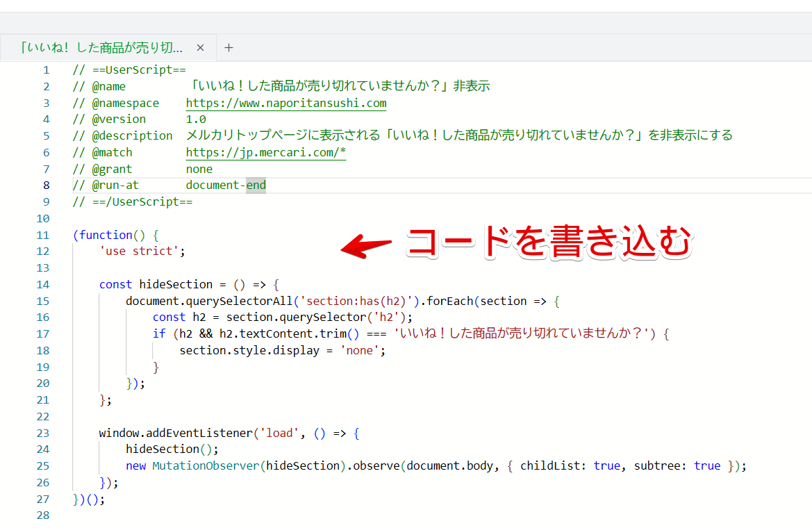Image resolution: width=812 pixels, height=528 pixels.
Task: Click the red arrow annotation
Action: pos(368,246)
